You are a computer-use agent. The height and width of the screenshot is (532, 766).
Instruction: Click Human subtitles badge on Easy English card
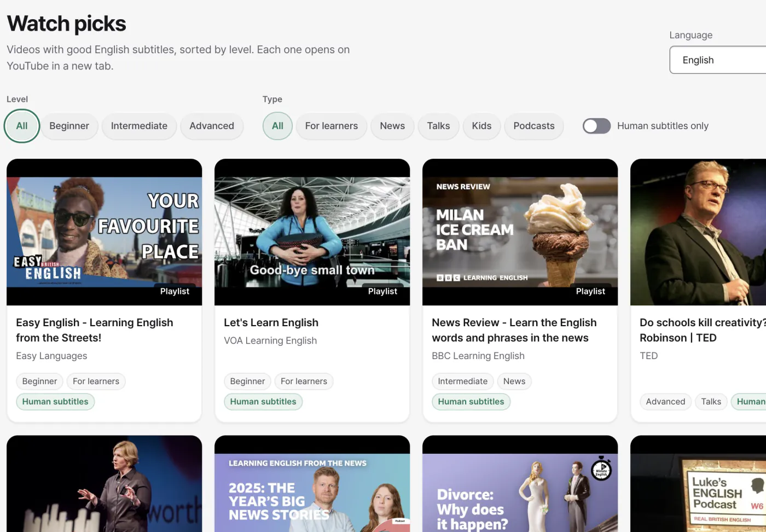(55, 402)
